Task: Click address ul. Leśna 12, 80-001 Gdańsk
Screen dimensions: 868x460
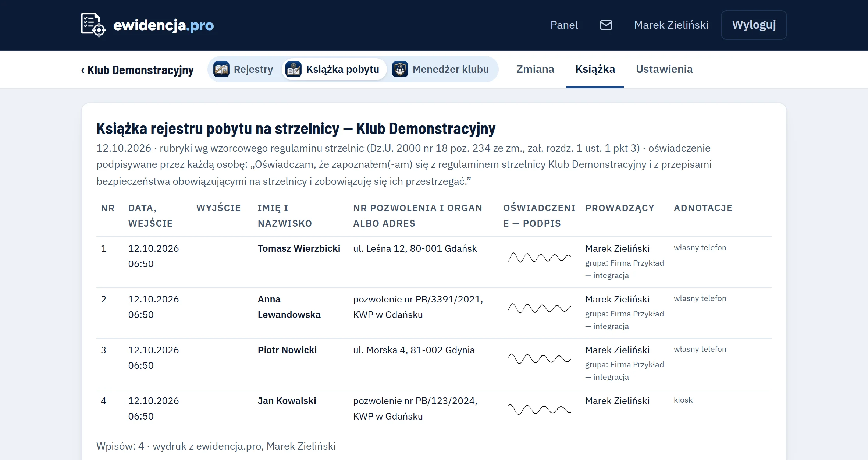Action: coord(415,248)
